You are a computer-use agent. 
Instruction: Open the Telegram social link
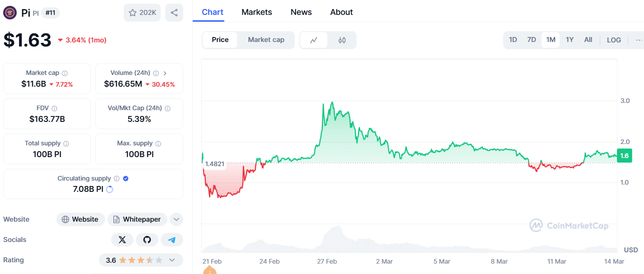pyautogui.click(x=172, y=240)
